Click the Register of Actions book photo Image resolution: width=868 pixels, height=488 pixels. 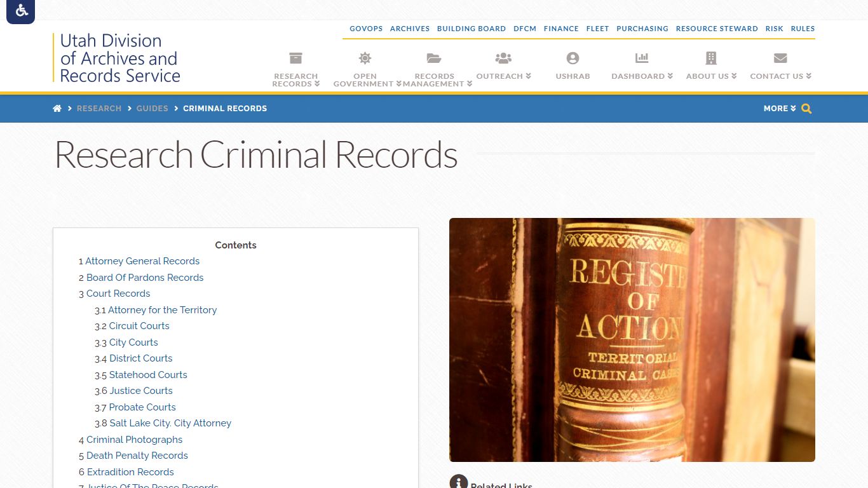click(632, 340)
